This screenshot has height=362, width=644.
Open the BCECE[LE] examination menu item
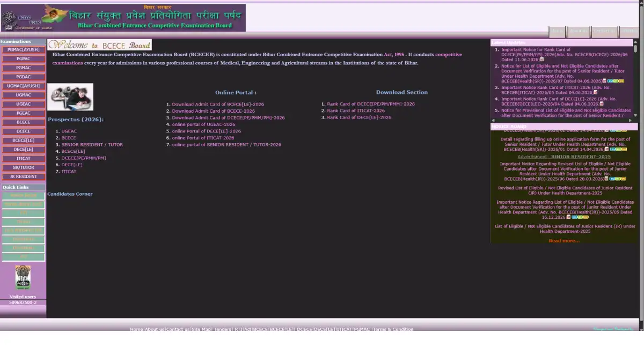point(23,141)
